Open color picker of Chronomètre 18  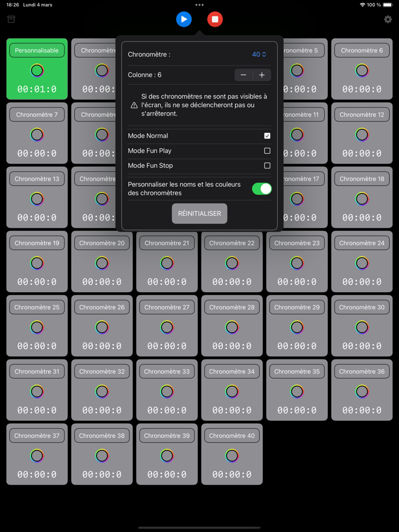pos(362,199)
